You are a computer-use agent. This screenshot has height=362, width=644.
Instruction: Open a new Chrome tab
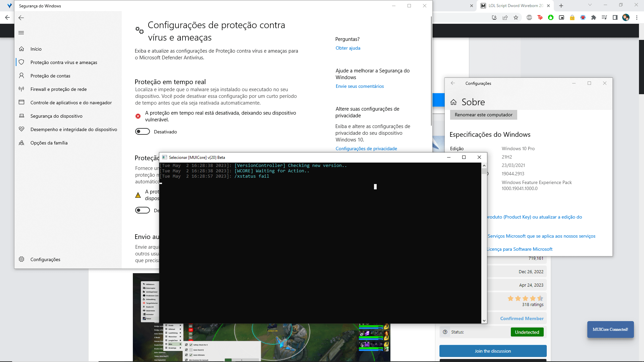click(x=561, y=6)
